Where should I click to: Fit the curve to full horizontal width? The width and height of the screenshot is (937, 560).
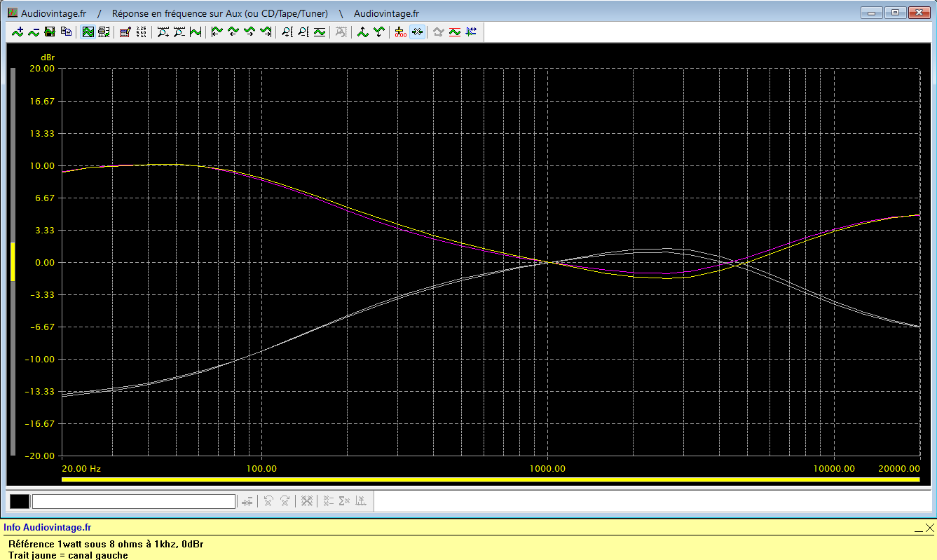pos(196,32)
